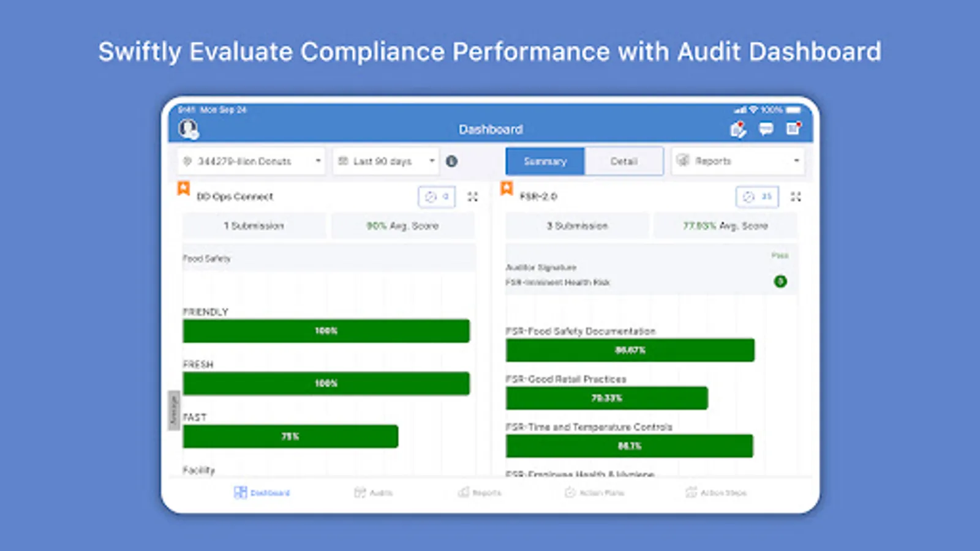Select the FRIENDLY 100% bar

point(326,331)
